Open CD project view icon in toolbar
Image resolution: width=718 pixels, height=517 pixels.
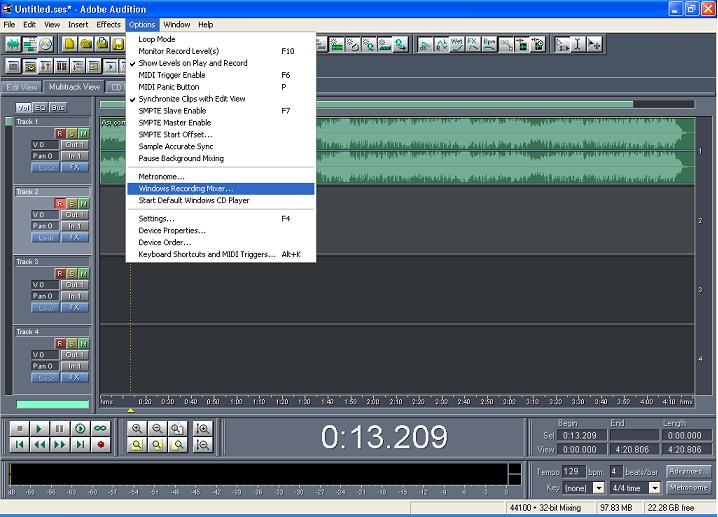(x=45, y=44)
